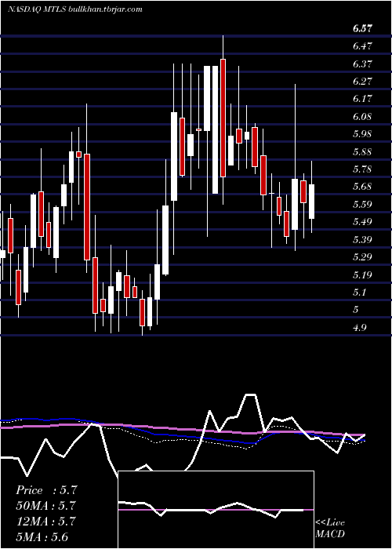Click the Live MACD inset chart box
This screenshot has width=392, height=549.
click(216, 510)
